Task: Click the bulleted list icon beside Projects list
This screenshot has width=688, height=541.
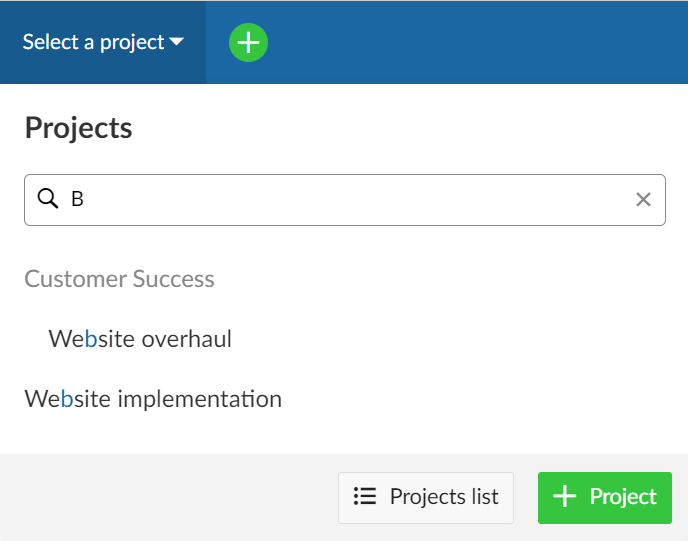Action: (x=365, y=497)
